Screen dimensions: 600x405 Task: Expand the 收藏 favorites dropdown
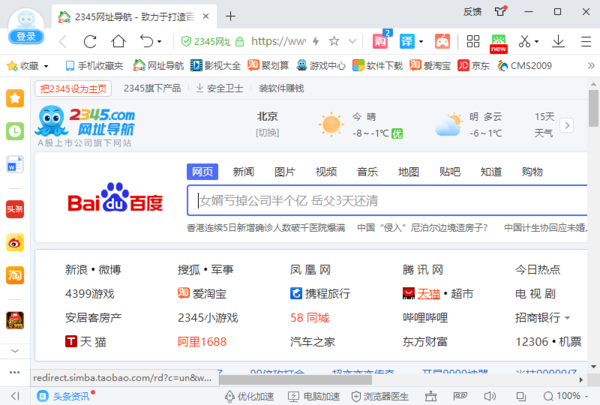tap(46, 66)
